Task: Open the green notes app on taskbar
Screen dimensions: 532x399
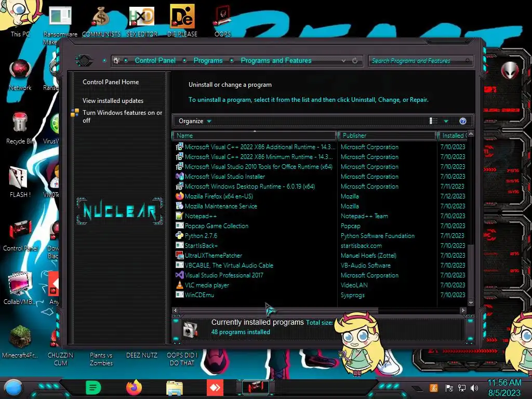Action: click(94, 388)
